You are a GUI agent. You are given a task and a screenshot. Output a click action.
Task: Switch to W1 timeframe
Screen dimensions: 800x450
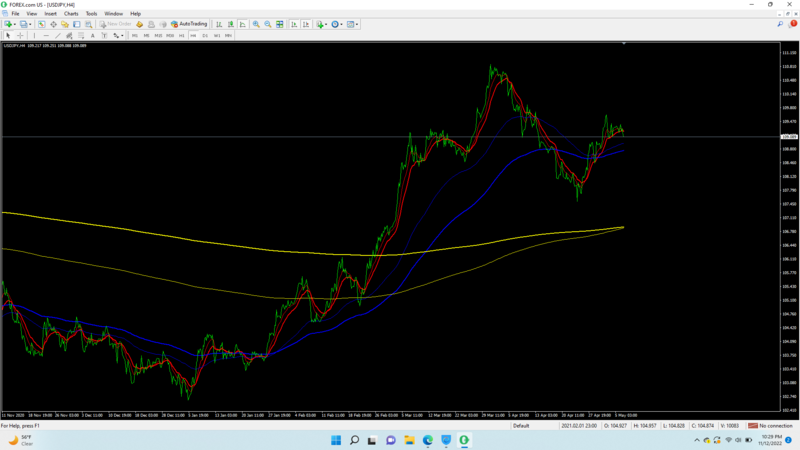point(217,35)
